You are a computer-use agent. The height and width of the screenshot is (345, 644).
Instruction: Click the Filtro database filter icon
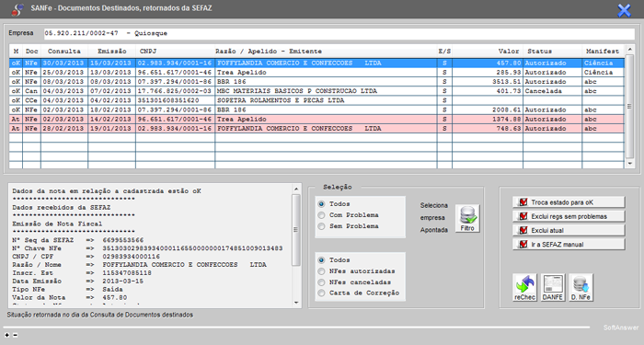click(467, 219)
